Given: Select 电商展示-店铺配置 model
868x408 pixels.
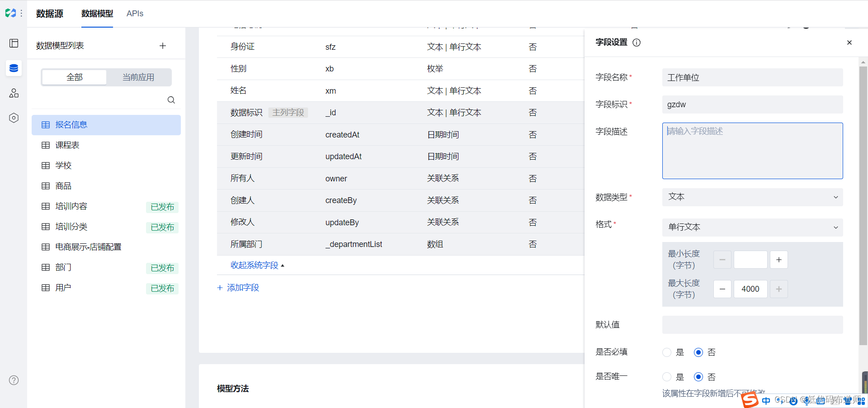Looking at the screenshot, I should click(106, 247).
